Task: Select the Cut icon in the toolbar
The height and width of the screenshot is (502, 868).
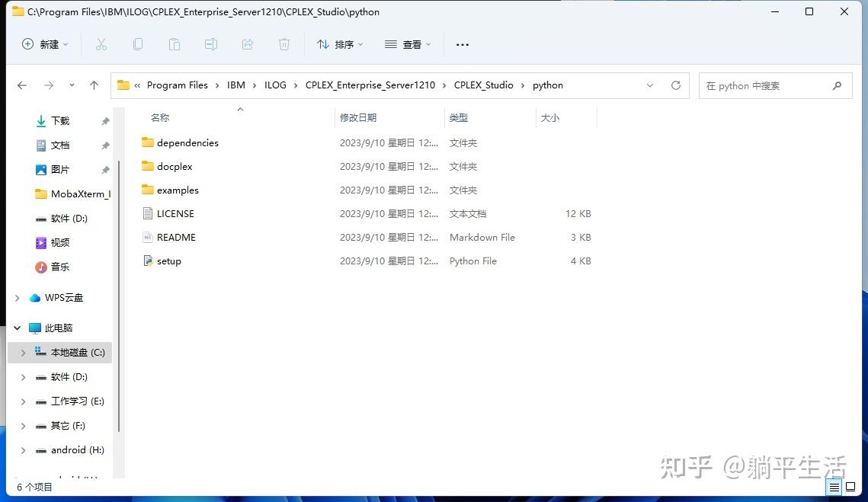Action: (x=101, y=44)
